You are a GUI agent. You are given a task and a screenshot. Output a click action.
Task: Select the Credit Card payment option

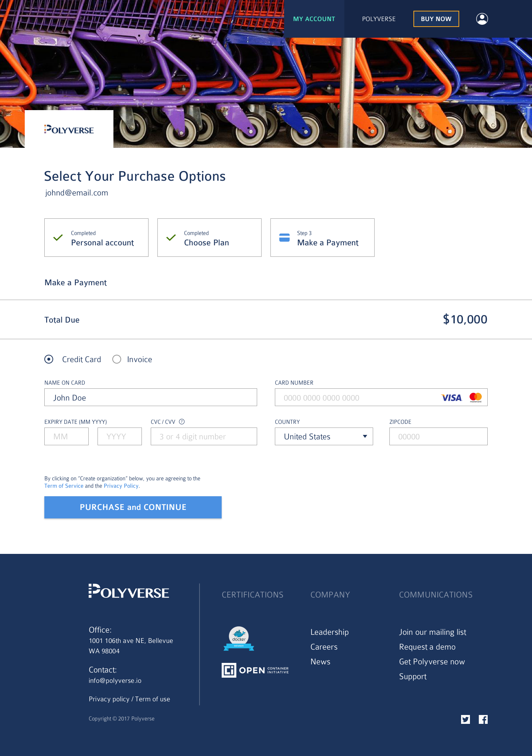(49, 359)
